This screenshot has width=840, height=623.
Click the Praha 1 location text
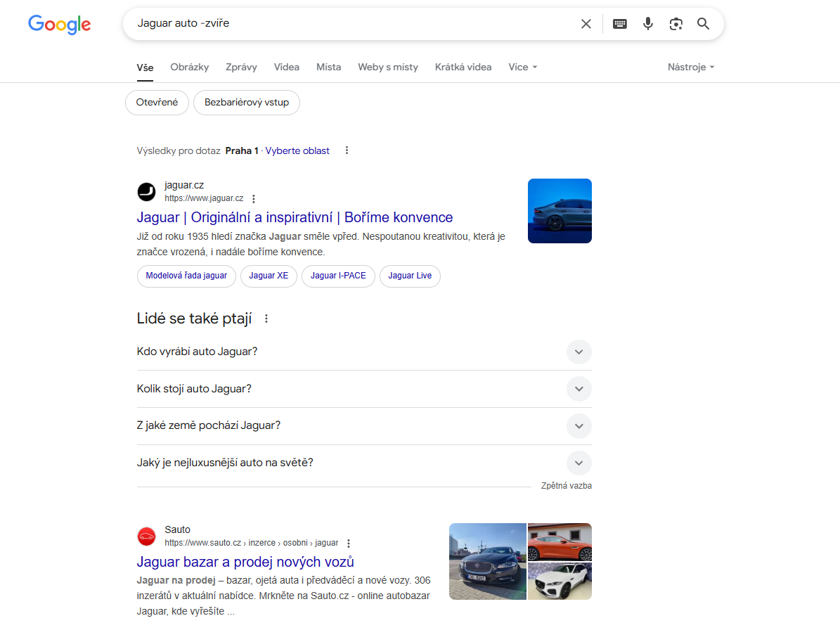[x=242, y=151]
